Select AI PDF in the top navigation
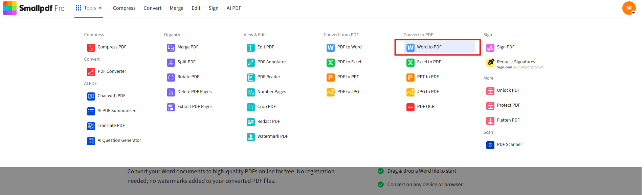 click(234, 8)
